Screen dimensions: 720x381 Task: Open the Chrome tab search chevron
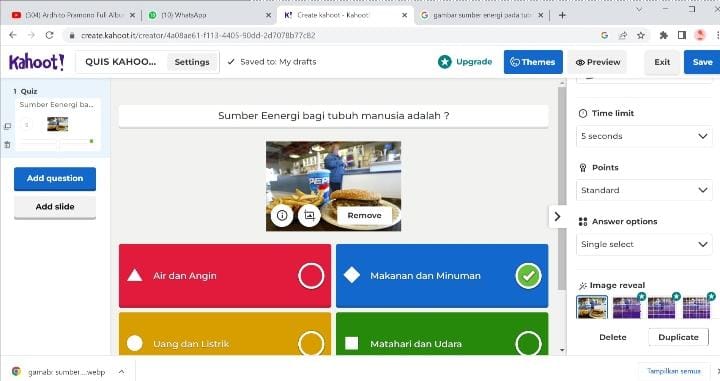639,9
